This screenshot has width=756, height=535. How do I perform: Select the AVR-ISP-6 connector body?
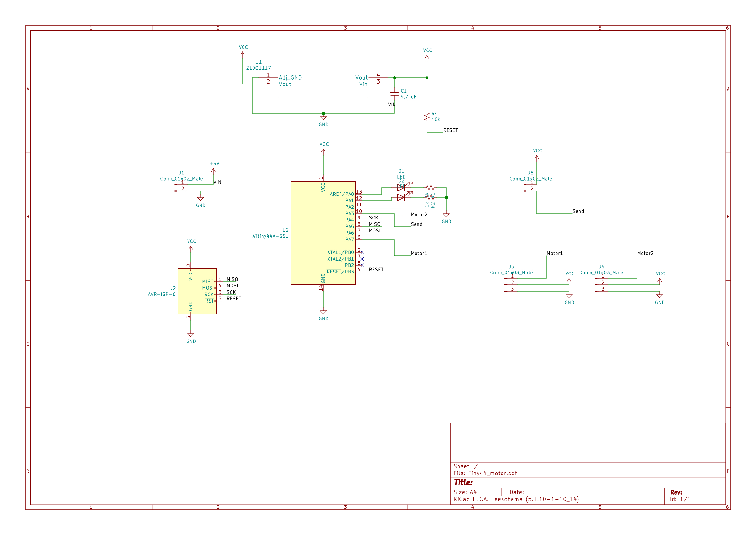197,291
